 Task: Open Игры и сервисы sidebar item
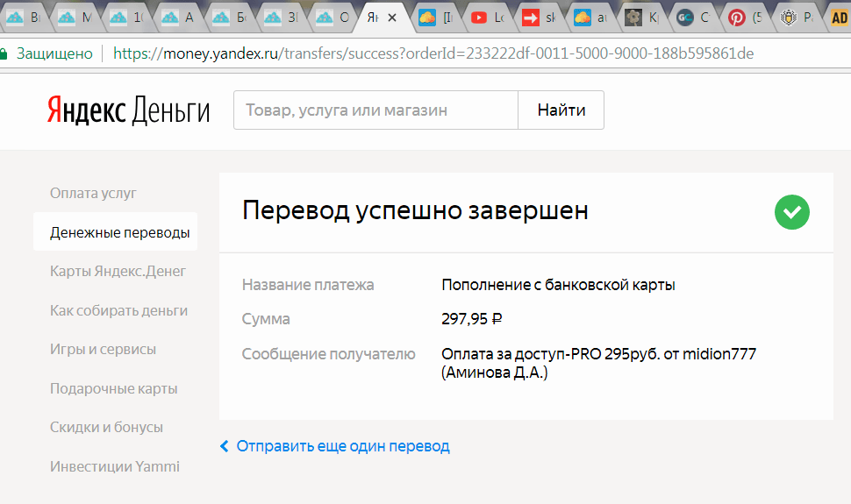tap(104, 349)
